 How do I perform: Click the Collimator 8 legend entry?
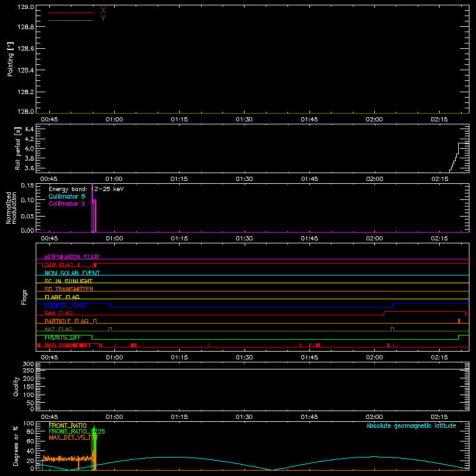67,196
